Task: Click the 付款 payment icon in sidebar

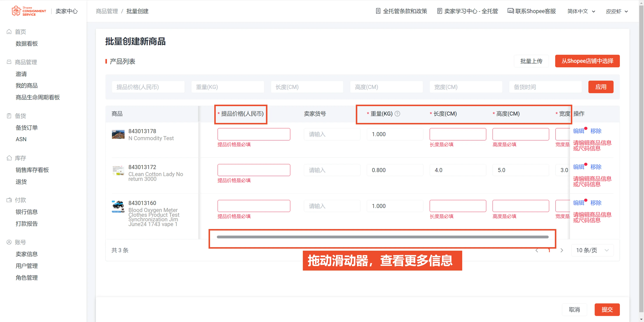Action: [x=9, y=200]
